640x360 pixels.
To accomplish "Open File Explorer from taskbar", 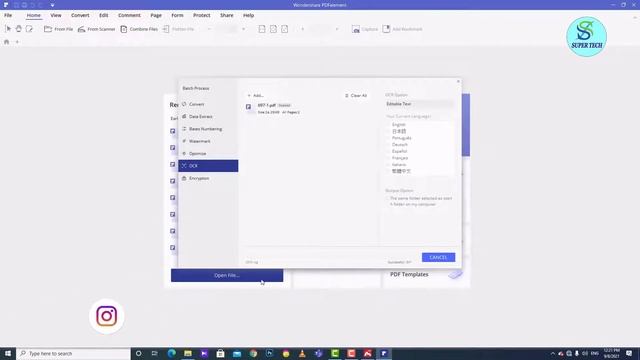I will pyautogui.click(x=188, y=353).
